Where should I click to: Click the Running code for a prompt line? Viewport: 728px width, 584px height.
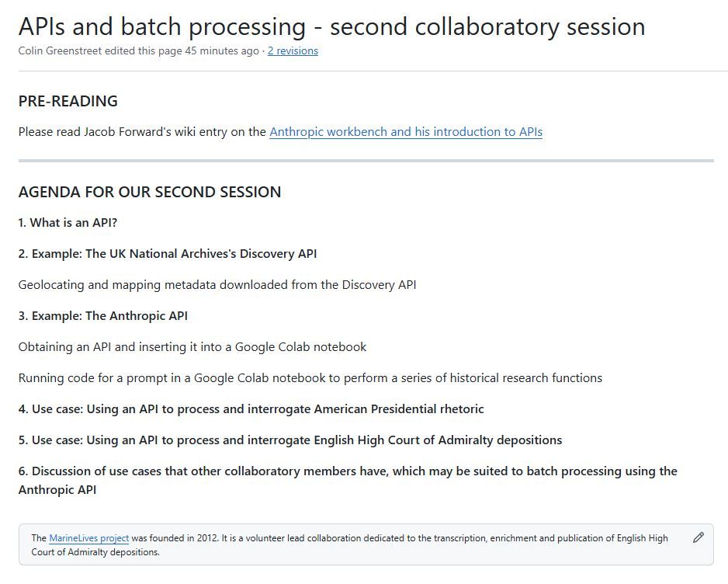point(310,377)
